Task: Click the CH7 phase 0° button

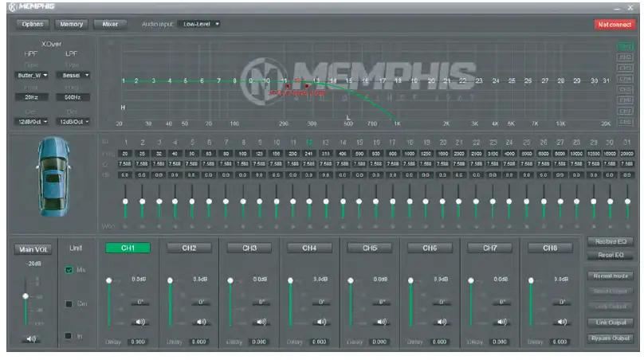Action: point(502,303)
